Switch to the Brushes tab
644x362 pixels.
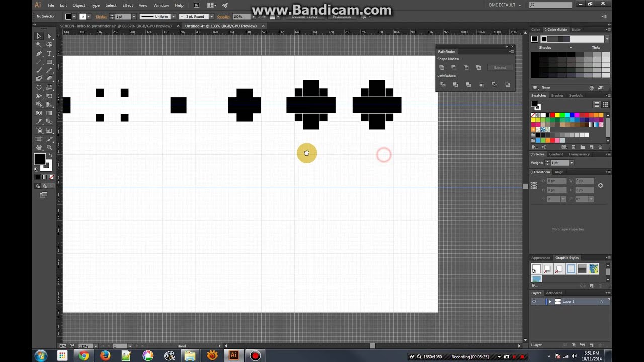coord(557,95)
